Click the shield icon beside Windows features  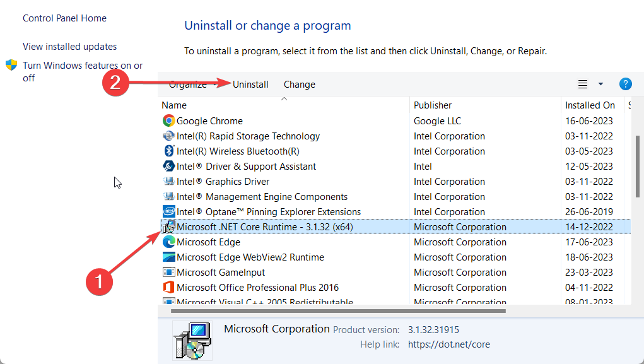coord(11,65)
